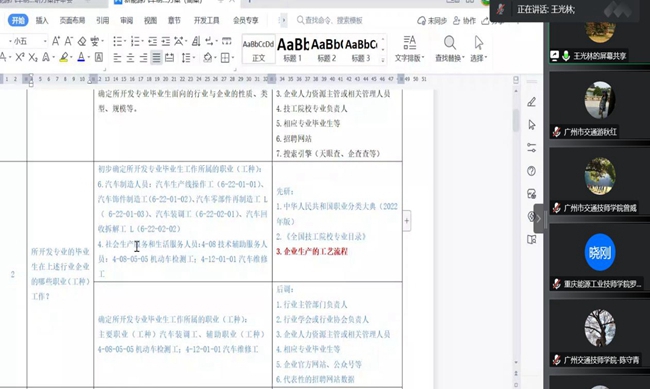650x389 pixels.
Task: Apply center text alignment
Action: coord(130,58)
